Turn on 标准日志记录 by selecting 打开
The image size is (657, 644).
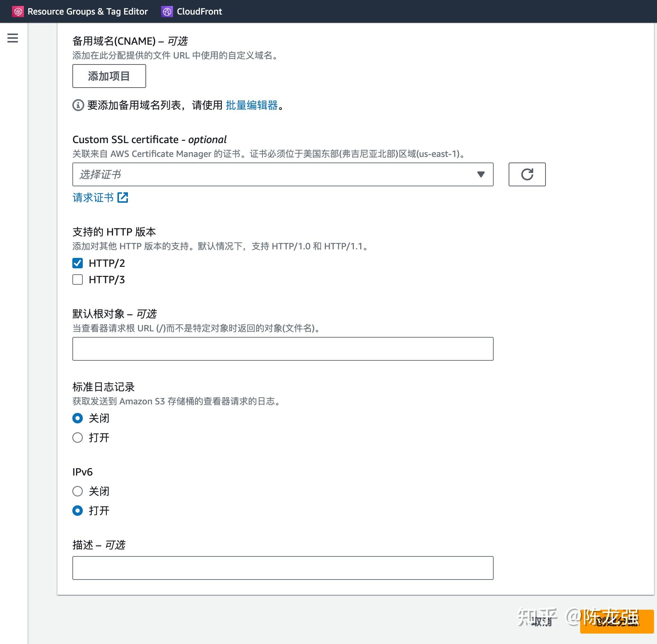77,438
